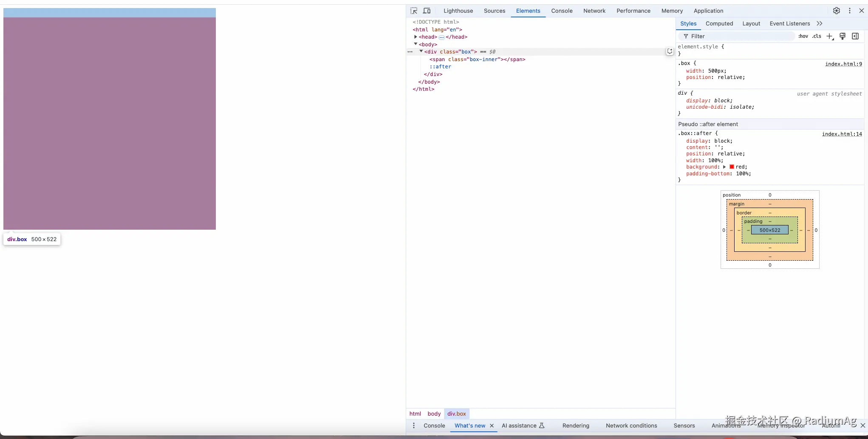Click the new style rule plus icon
Image resolution: width=868 pixels, height=439 pixels.
point(830,36)
